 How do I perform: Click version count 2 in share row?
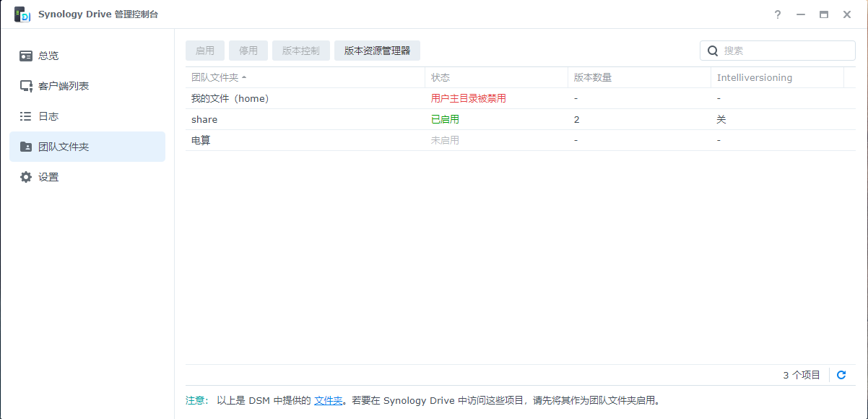577,119
